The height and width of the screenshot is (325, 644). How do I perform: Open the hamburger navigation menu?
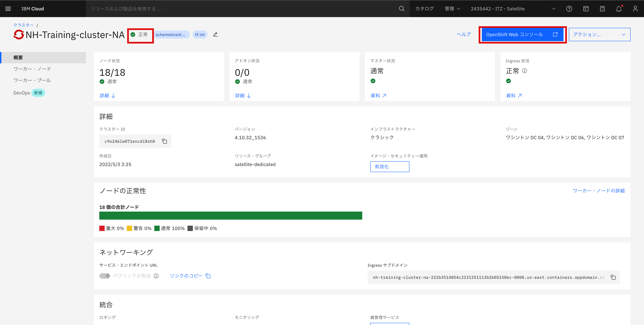tap(8, 9)
